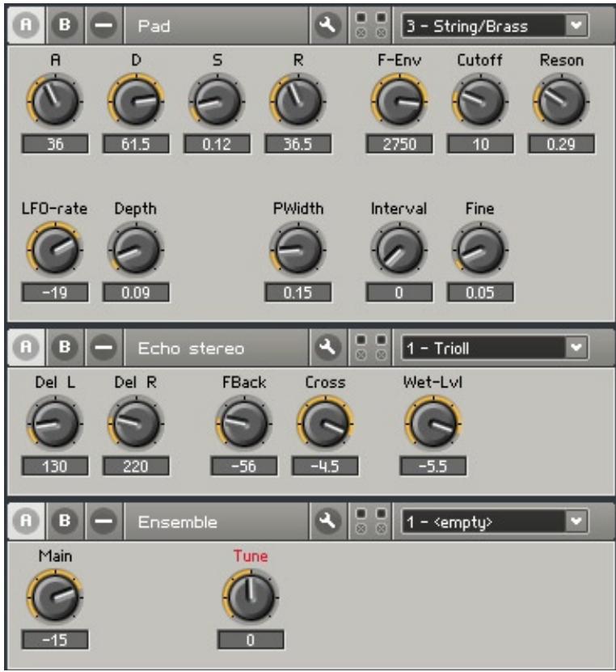Switch Echo stereo panel to view A

click(x=26, y=347)
